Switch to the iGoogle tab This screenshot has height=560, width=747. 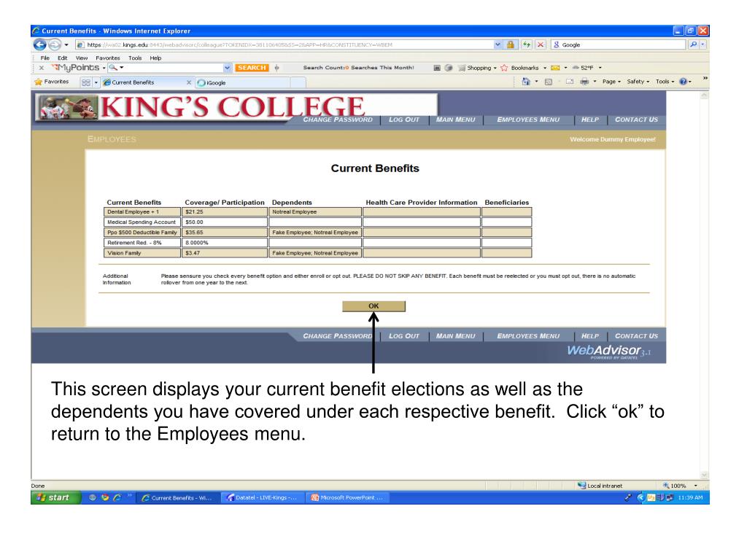click(243, 82)
